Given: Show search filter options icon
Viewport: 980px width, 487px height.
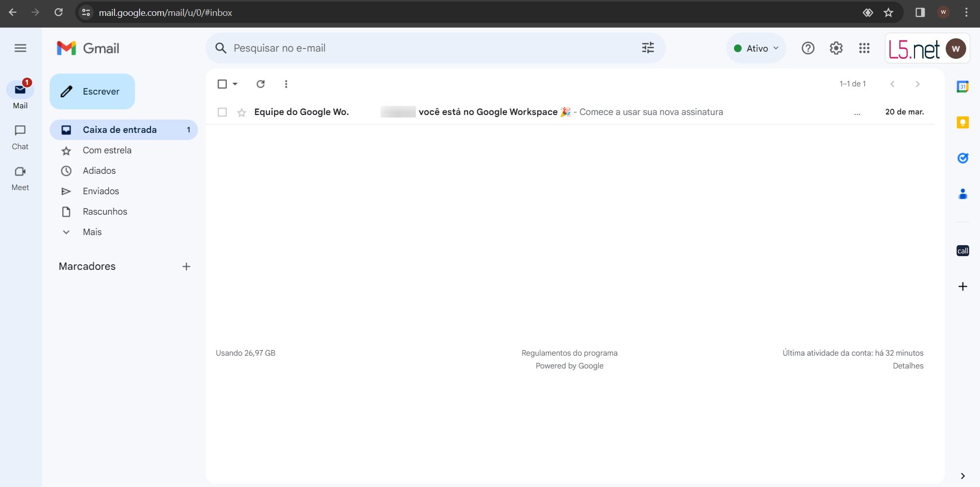Looking at the screenshot, I should pos(648,48).
